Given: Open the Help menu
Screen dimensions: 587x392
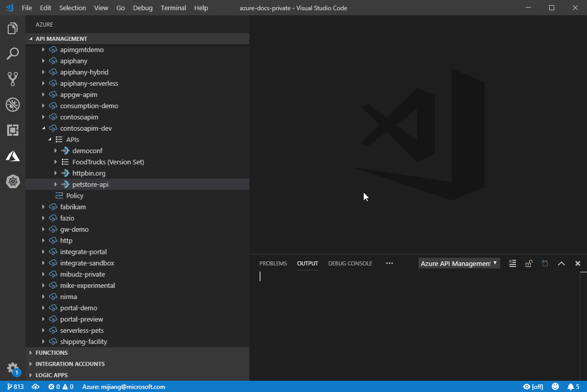Looking at the screenshot, I should pyautogui.click(x=201, y=8).
